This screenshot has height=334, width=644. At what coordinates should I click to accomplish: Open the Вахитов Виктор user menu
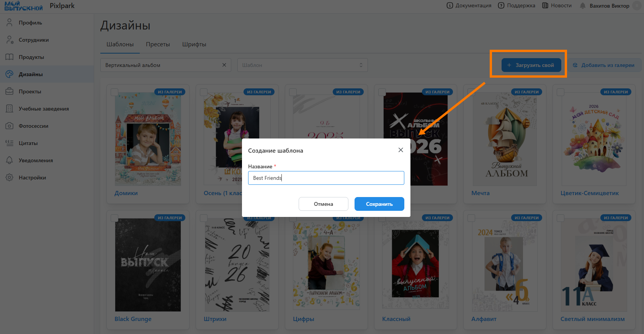point(609,6)
